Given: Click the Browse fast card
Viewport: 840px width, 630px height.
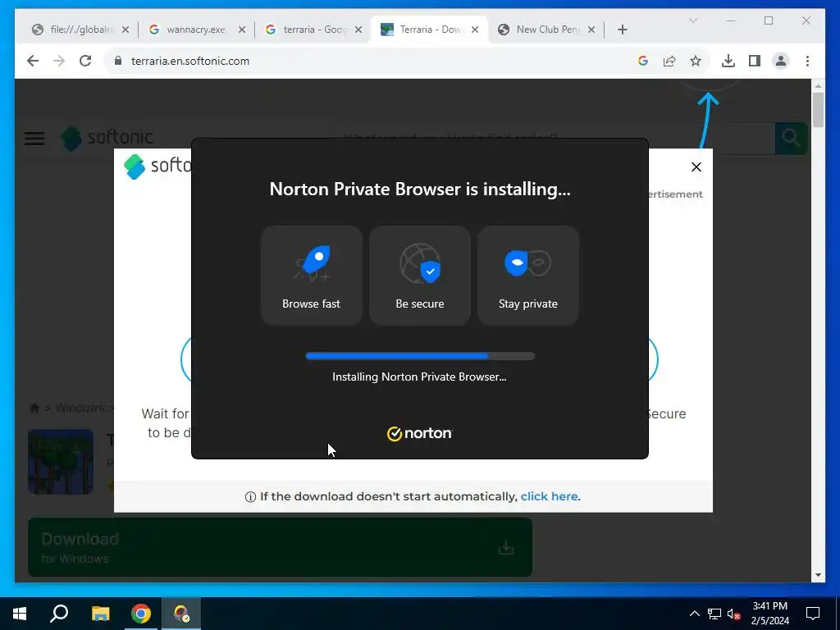Looking at the screenshot, I should 311,276.
